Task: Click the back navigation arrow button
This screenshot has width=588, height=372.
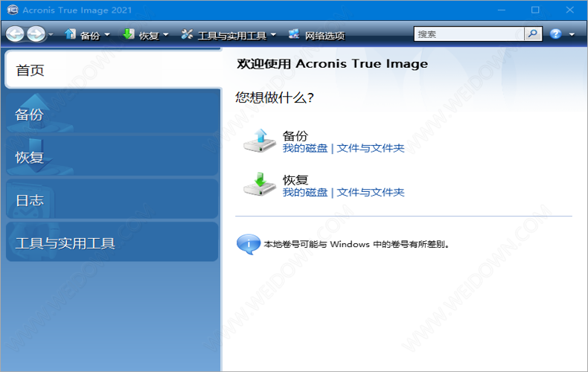Action: coord(16,34)
